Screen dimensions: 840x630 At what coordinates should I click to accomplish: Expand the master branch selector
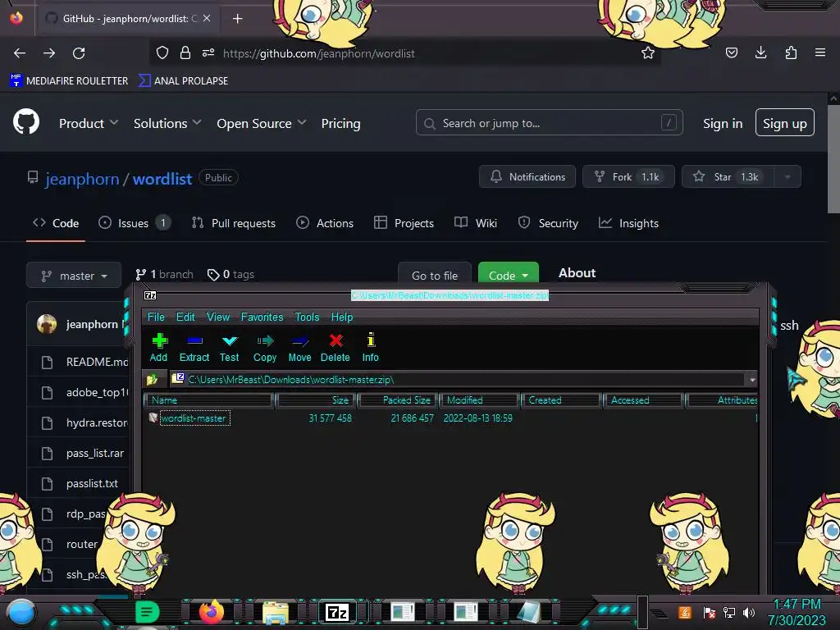click(74, 276)
